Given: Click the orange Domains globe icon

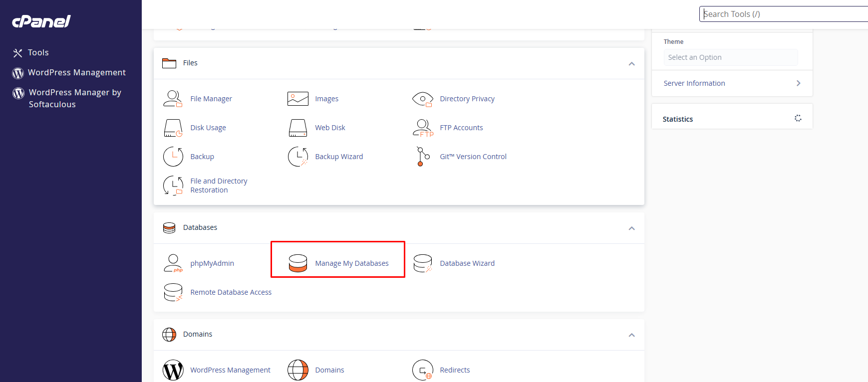Looking at the screenshot, I should click(x=298, y=370).
